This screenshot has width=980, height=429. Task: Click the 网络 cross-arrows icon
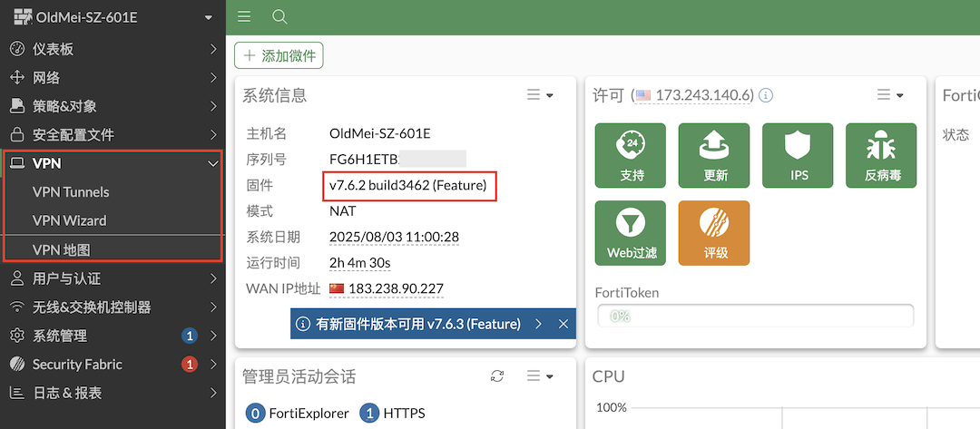coord(17,78)
